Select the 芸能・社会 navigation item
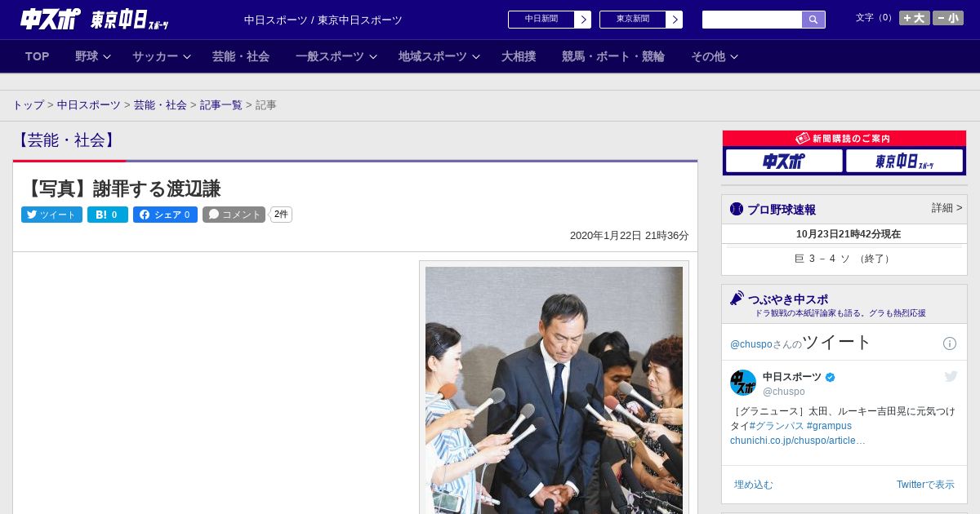 (241, 56)
